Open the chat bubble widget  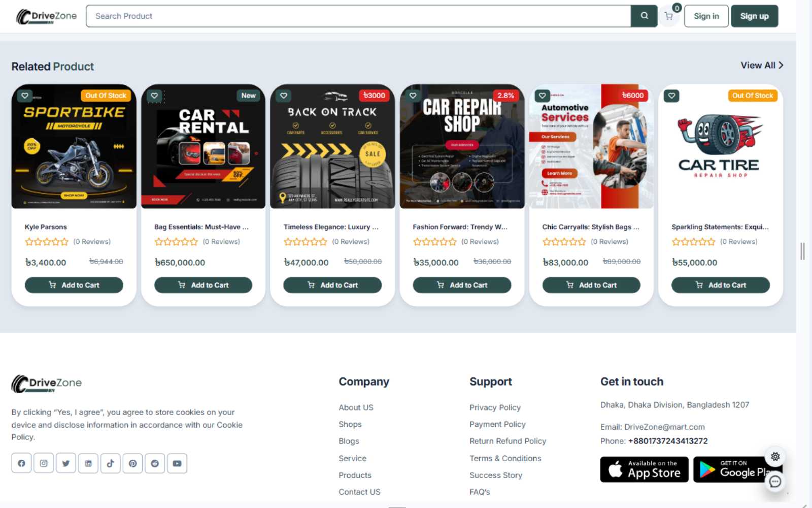(x=775, y=482)
